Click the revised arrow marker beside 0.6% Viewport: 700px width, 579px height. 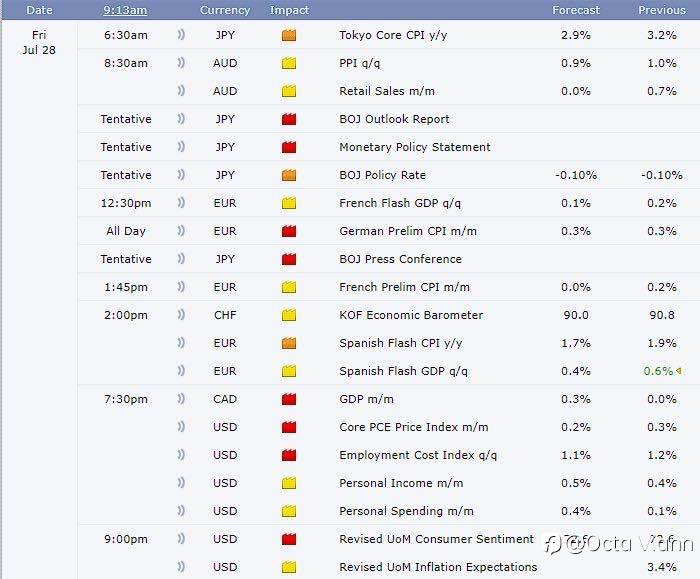click(680, 371)
